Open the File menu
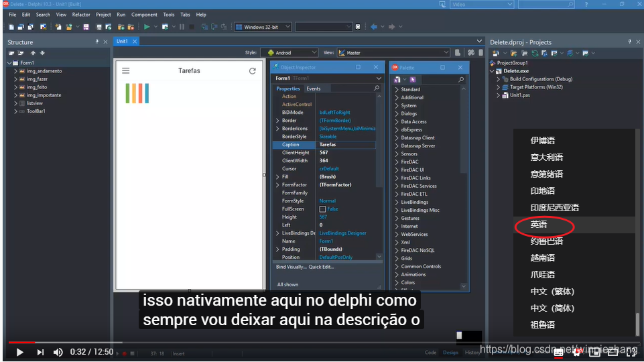This screenshot has height=362, width=644. 12,14
